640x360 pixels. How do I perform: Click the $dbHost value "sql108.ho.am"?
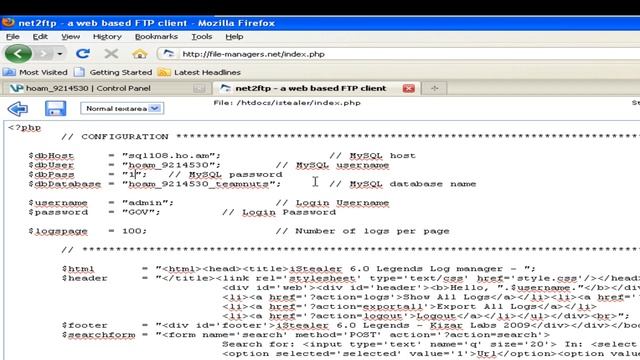[x=171, y=156]
